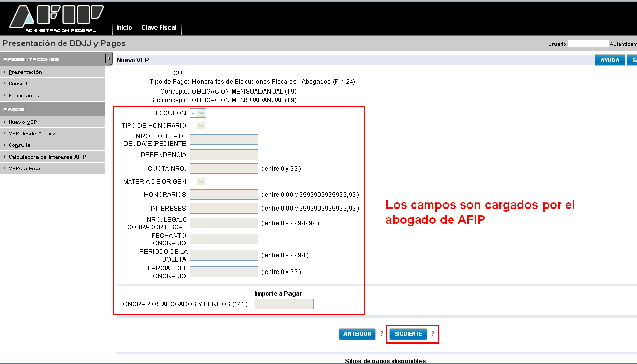Select VEPs a Enviar sidebar item

[27, 169]
